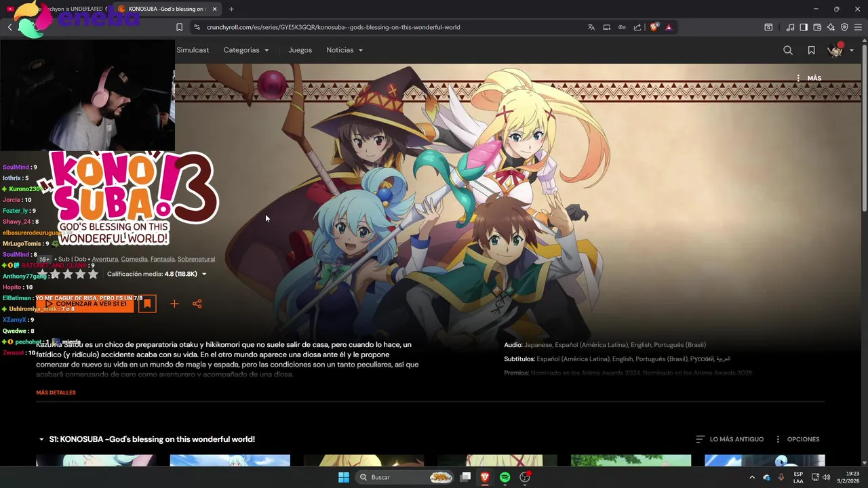Click the MÁS DETALLES link

[56, 392]
